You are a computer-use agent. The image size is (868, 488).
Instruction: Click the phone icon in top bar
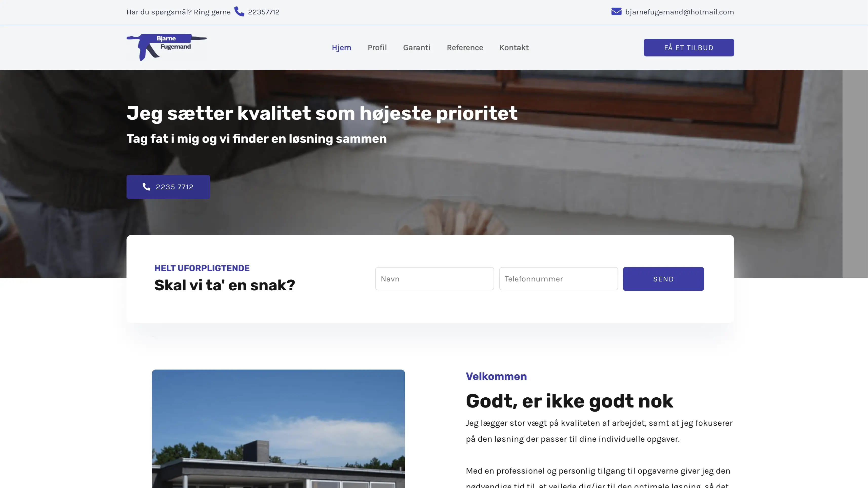point(239,11)
